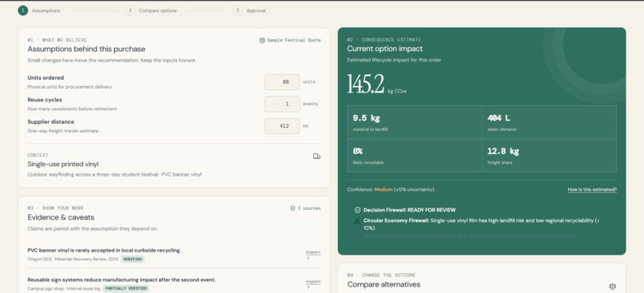Screen dimensions: 644x293
Task: Click the 9.5 kg material to landfill cell
Action: click(x=415, y=122)
